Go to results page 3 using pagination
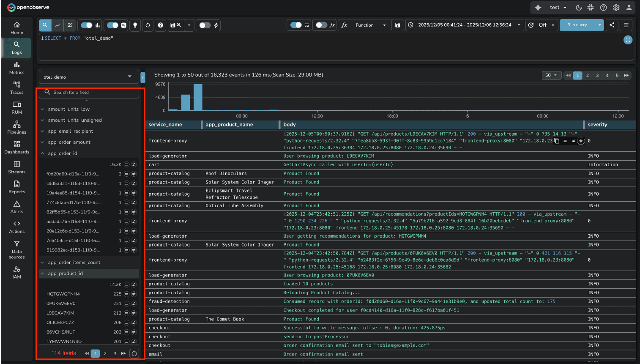The width and height of the screenshot is (640, 364). [597, 75]
